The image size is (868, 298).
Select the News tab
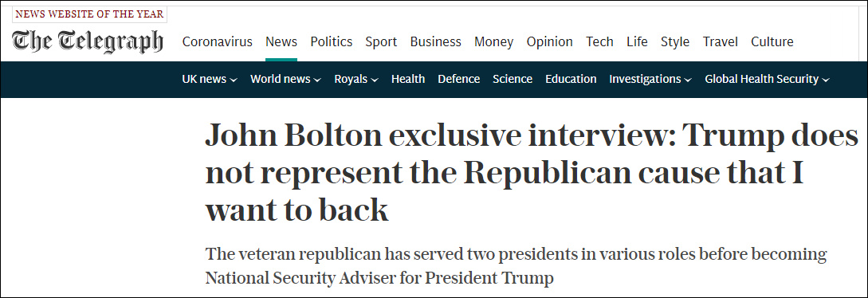click(x=281, y=41)
